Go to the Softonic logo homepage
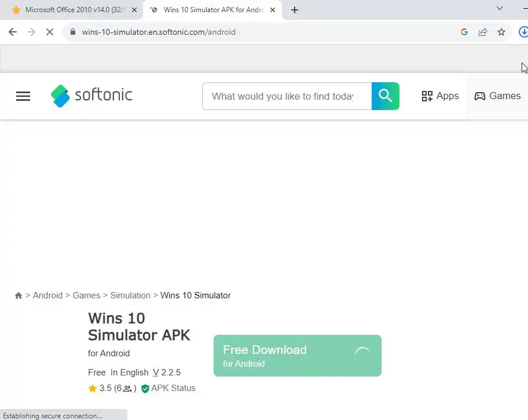Screen dimensions: 528x420 (x=91, y=96)
